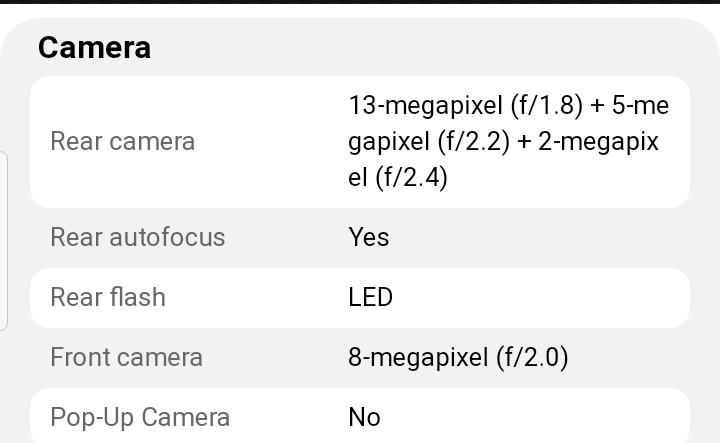This screenshot has width=720, height=443.
Task: Select the No value for Pop-Up Camera
Action: pyautogui.click(x=364, y=417)
